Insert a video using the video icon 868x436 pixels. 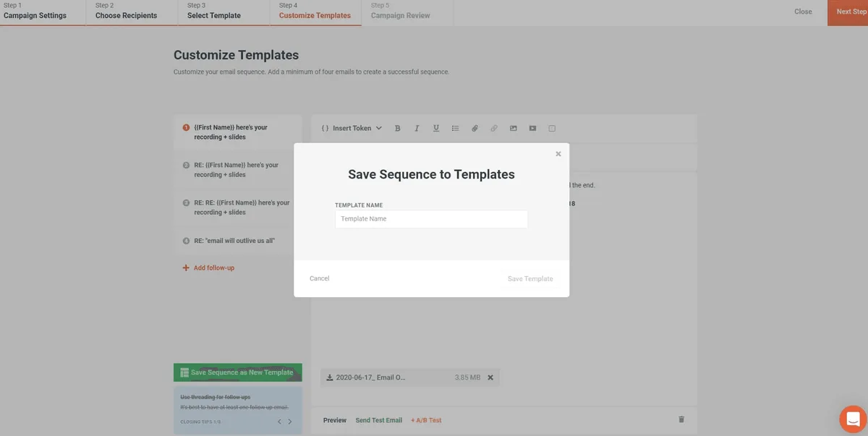(x=532, y=128)
